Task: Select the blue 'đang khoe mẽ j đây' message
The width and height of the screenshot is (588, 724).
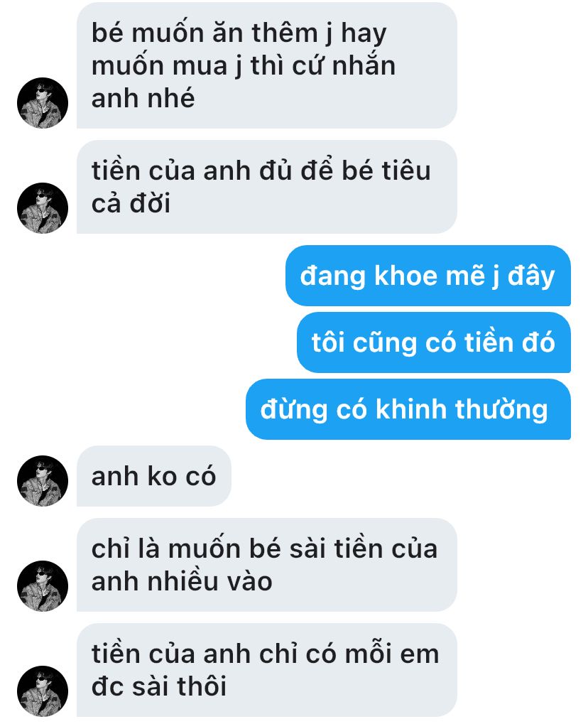Action: pos(428,276)
